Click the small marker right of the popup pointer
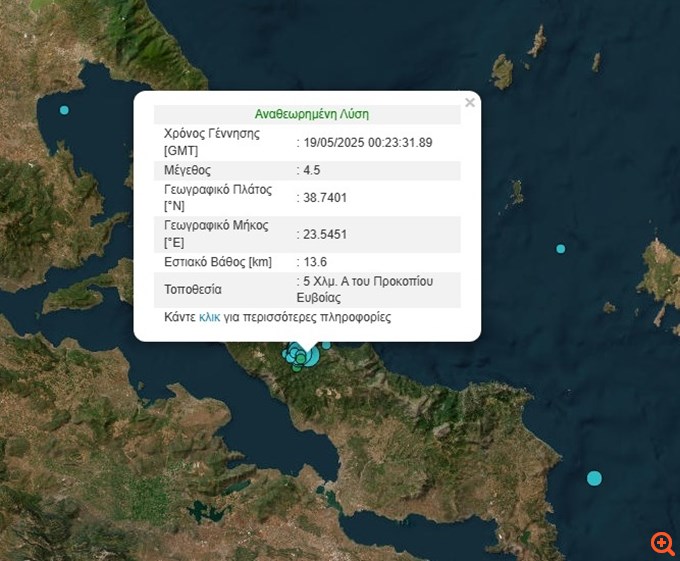 pyautogui.click(x=326, y=345)
